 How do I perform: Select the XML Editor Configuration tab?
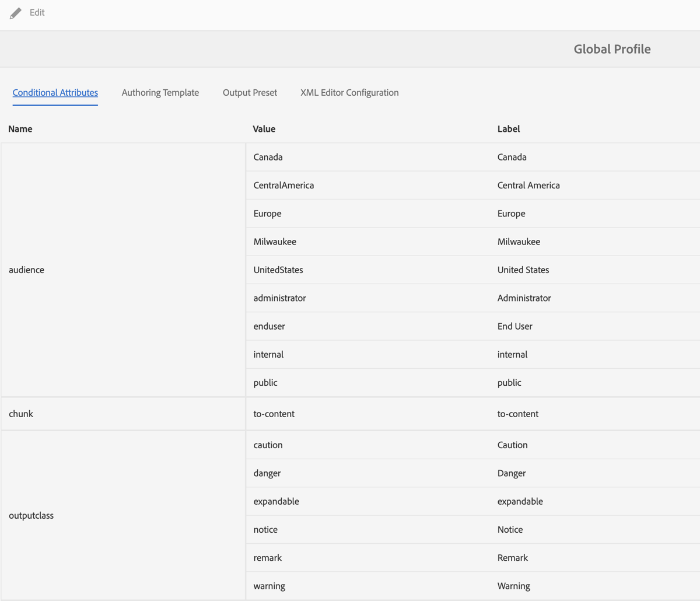[349, 92]
